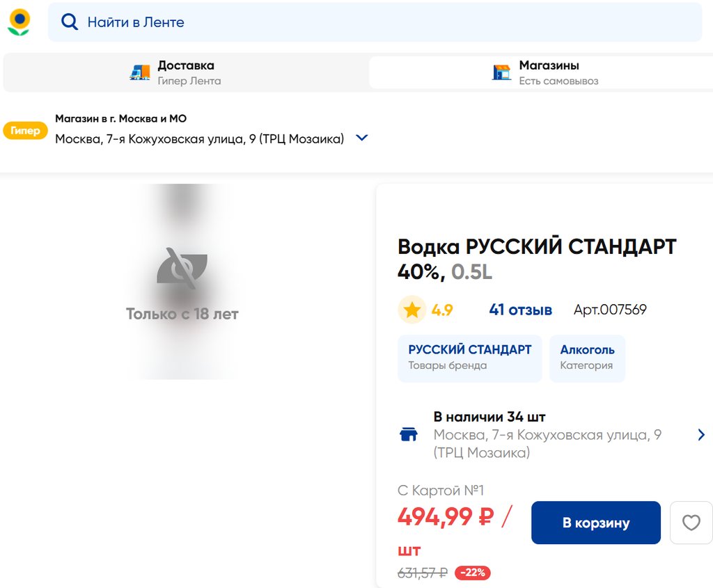This screenshot has width=713, height=588.
Task: Click the blurred product image thumbnail
Action: (182, 281)
